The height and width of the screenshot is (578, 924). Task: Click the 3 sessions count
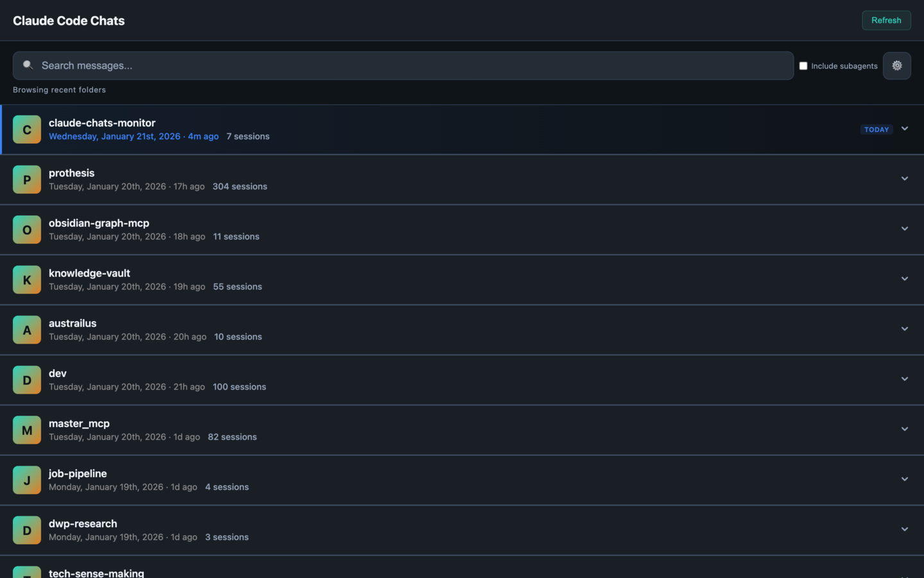[x=227, y=537]
